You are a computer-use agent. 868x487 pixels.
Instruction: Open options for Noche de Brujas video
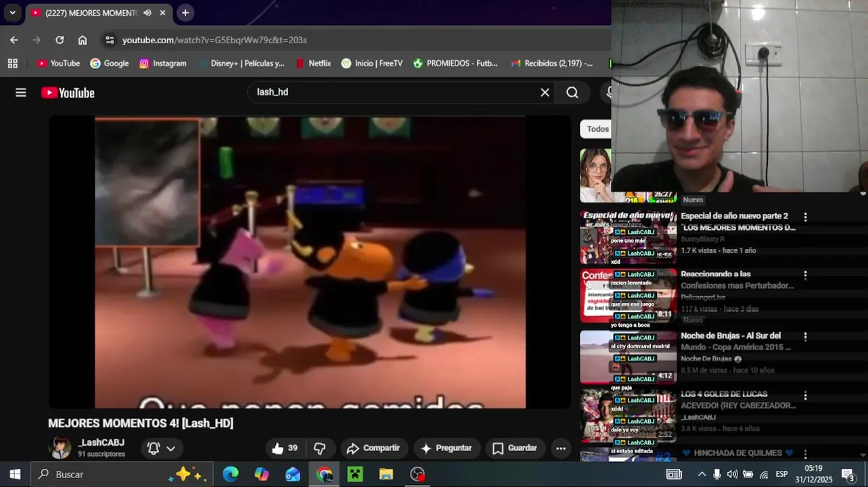coord(805,336)
